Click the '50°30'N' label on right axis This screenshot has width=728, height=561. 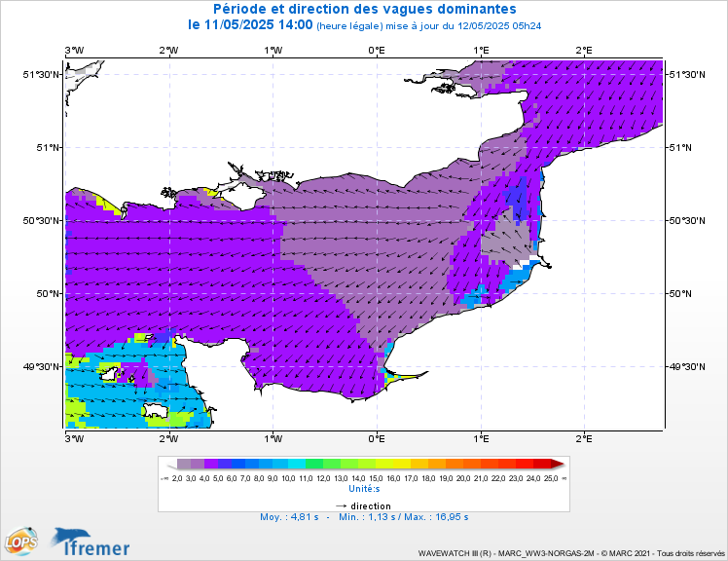(x=687, y=221)
